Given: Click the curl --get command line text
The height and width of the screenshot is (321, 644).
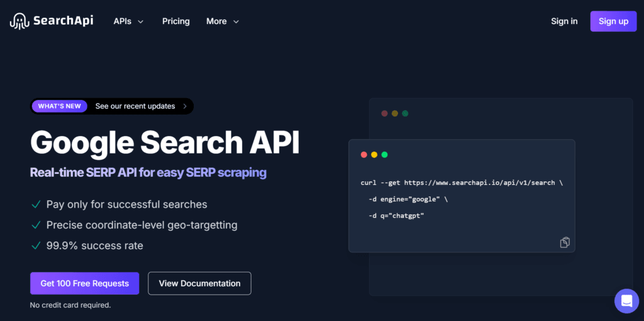Looking at the screenshot, I should click(462, 183).
